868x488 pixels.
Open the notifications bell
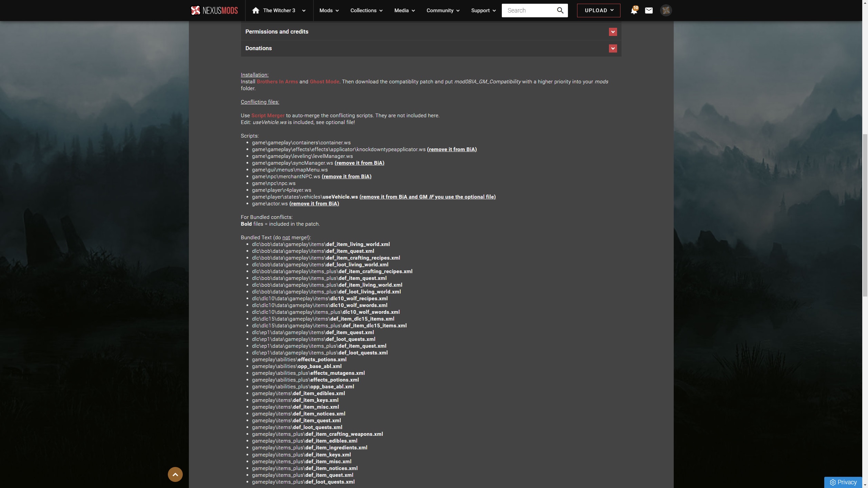click(633, 11)
